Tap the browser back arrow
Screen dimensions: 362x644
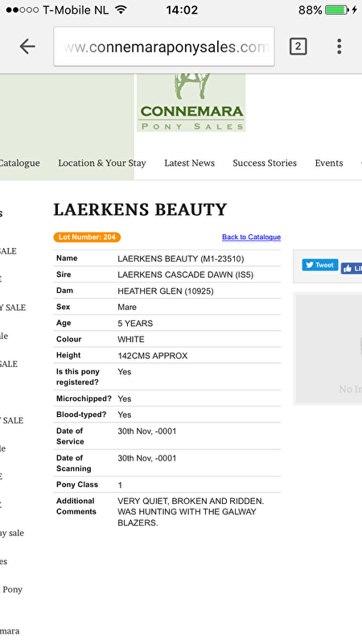[27, 47]
